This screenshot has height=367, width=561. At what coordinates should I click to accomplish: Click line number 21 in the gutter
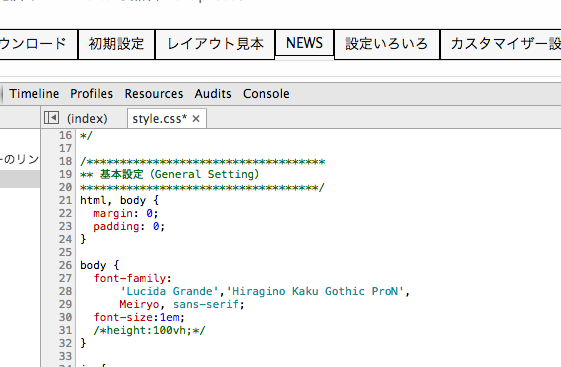[65, 200]
